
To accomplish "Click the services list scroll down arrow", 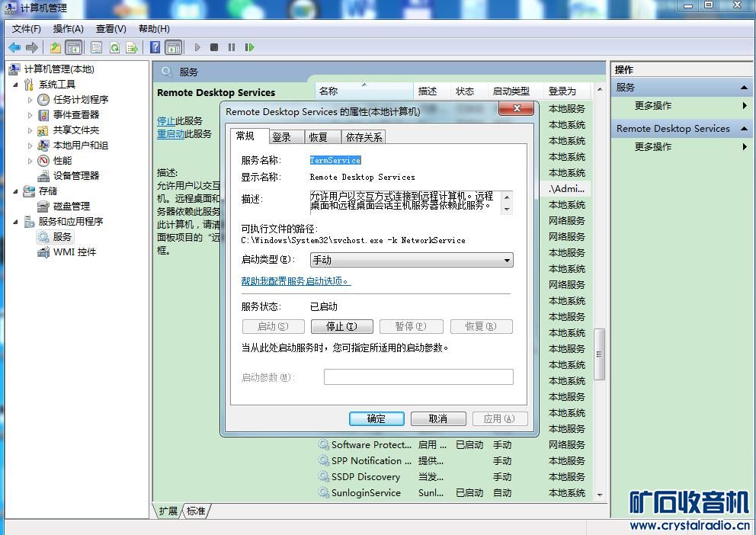I will point(600,495).
